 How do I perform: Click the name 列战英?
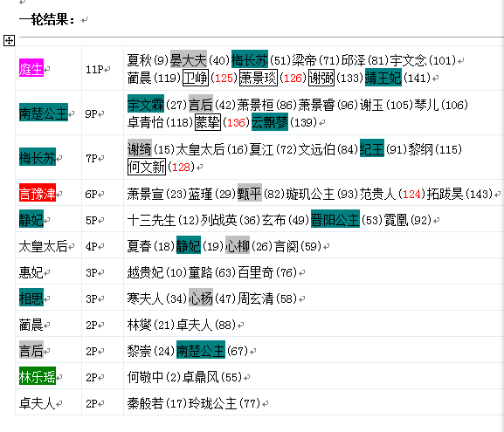219,220
